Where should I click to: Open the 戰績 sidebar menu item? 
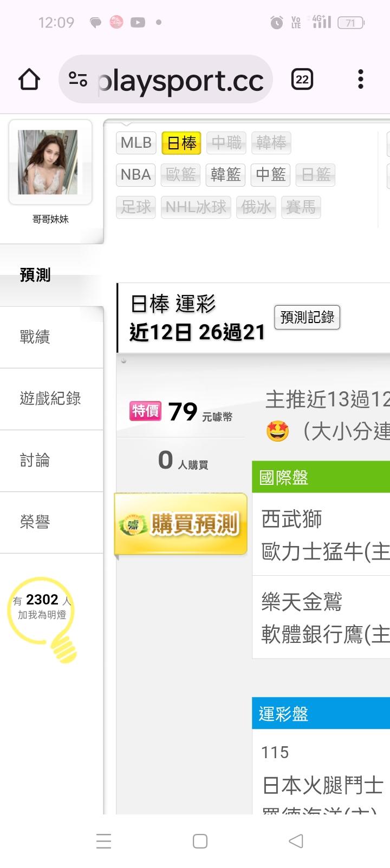click(x=51, y=337)
